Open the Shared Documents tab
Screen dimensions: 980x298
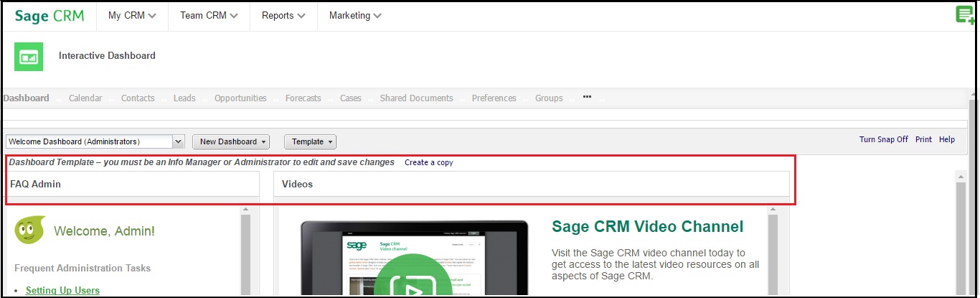[x=417, y=98]
